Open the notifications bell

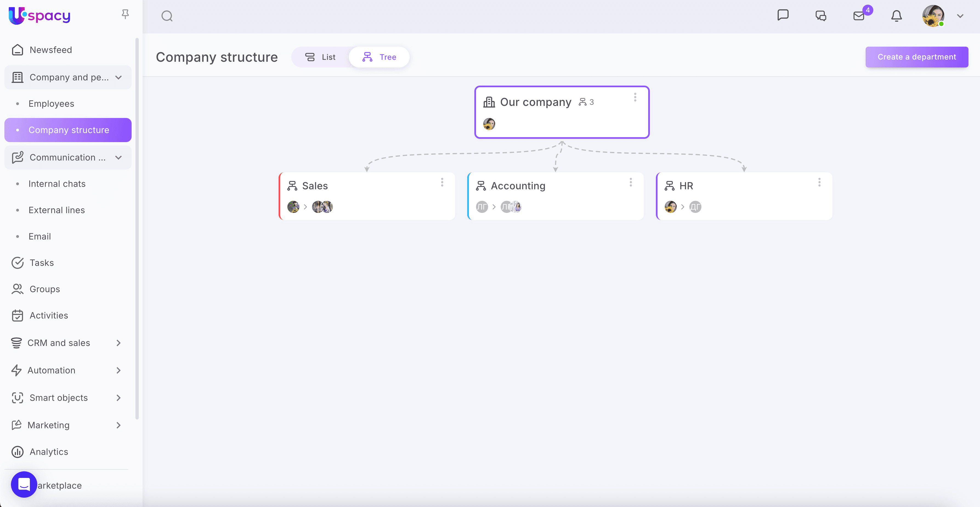pyautogui.click(x=896, y=16)
